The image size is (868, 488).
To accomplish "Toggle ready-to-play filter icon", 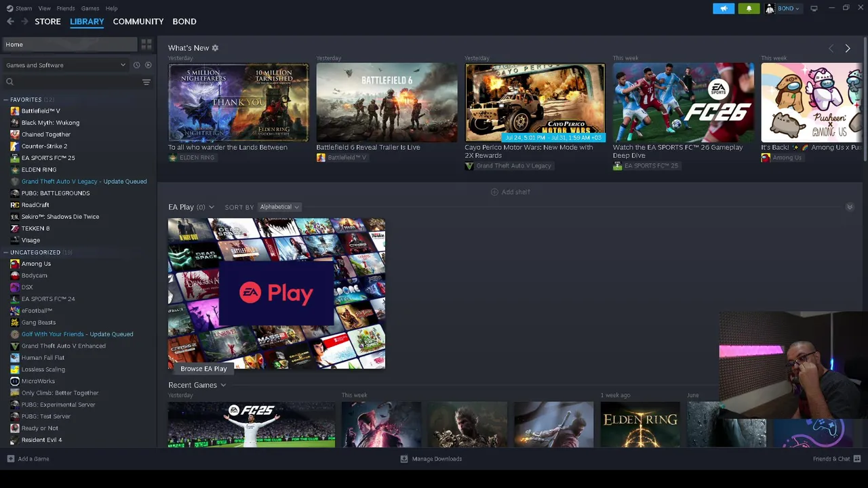I will click(x=149, y=65).
